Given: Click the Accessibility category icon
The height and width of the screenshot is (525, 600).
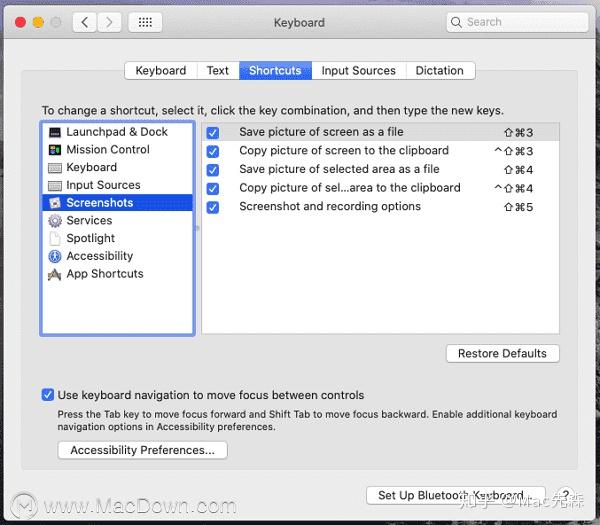Looking at the screenshot, I should tap(55, 256).
